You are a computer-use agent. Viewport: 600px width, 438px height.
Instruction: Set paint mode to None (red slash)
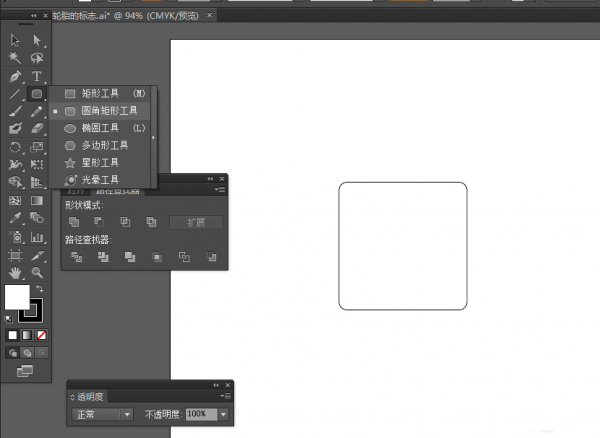[x=41, y=335]
